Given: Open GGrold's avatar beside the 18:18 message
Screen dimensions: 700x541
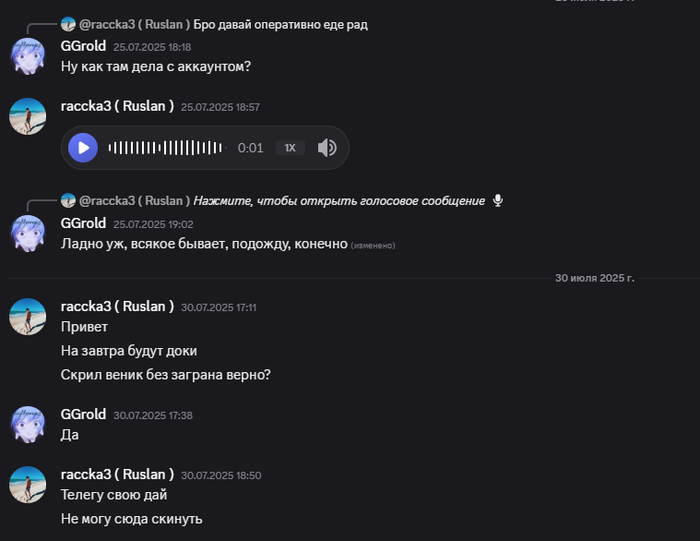Looking at the screenshot, I should click(28, 57).
